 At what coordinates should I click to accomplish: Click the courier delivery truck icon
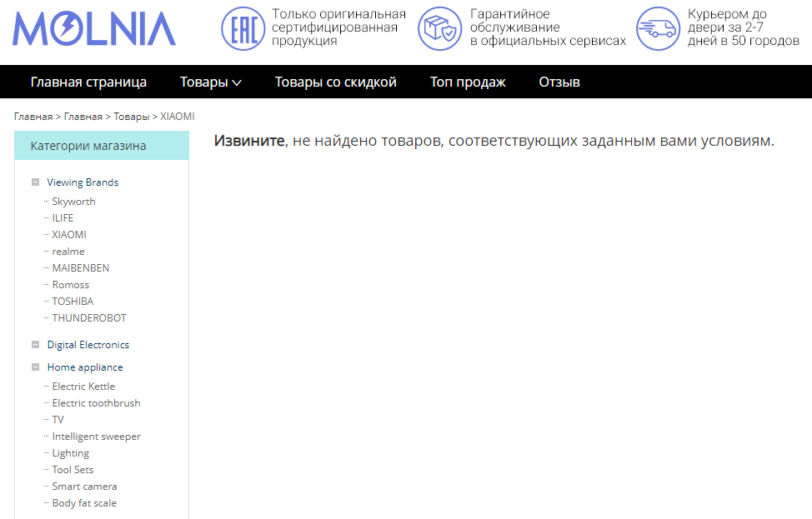658,28
